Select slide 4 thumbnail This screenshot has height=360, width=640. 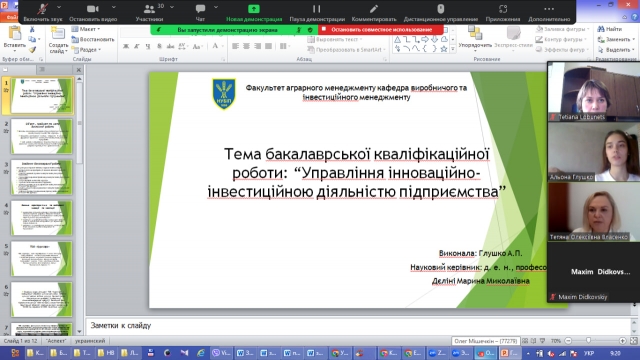coord(41,218)
